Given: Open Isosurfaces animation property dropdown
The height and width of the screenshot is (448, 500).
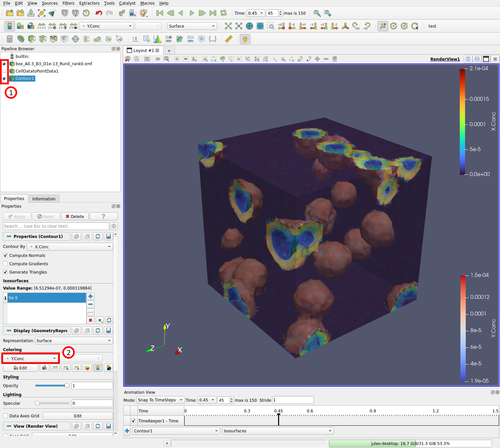Looking at the screenshot, I should pos(278,431).
